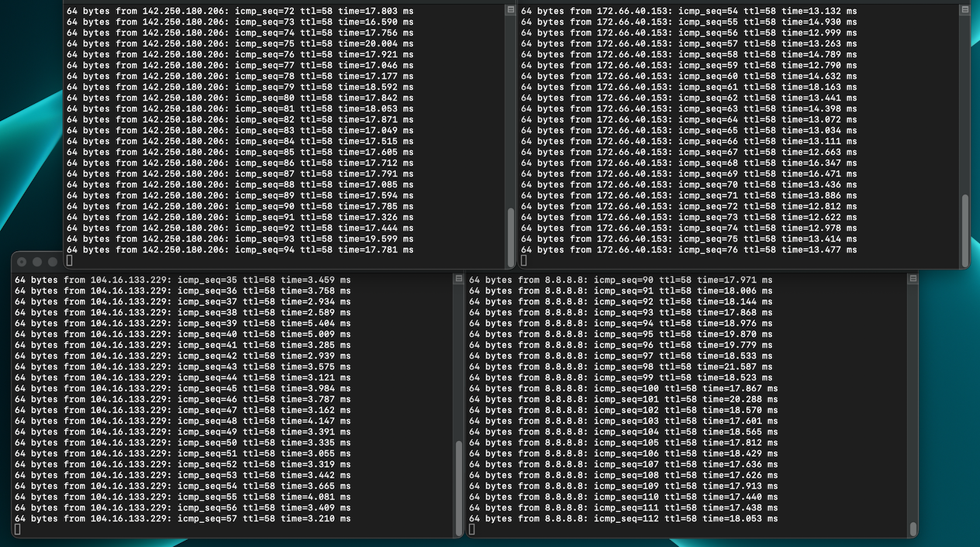980x547 pixels.
Task: Click scrollbar thumb in 172.66.40.153 terminal
Action: pyautogui.click(x=964, y=230)
